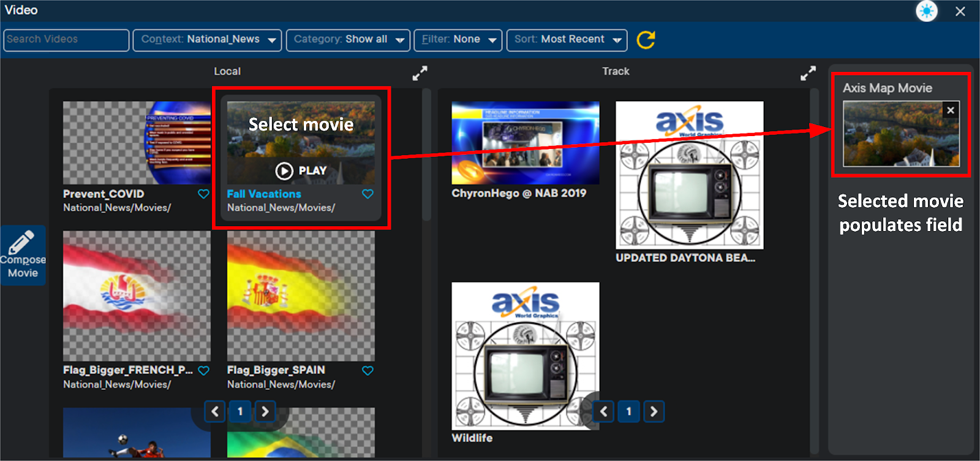Viewport: 980px width, 461px height.
Task: Expand the Track panel to full size
Action: point(808,74)
